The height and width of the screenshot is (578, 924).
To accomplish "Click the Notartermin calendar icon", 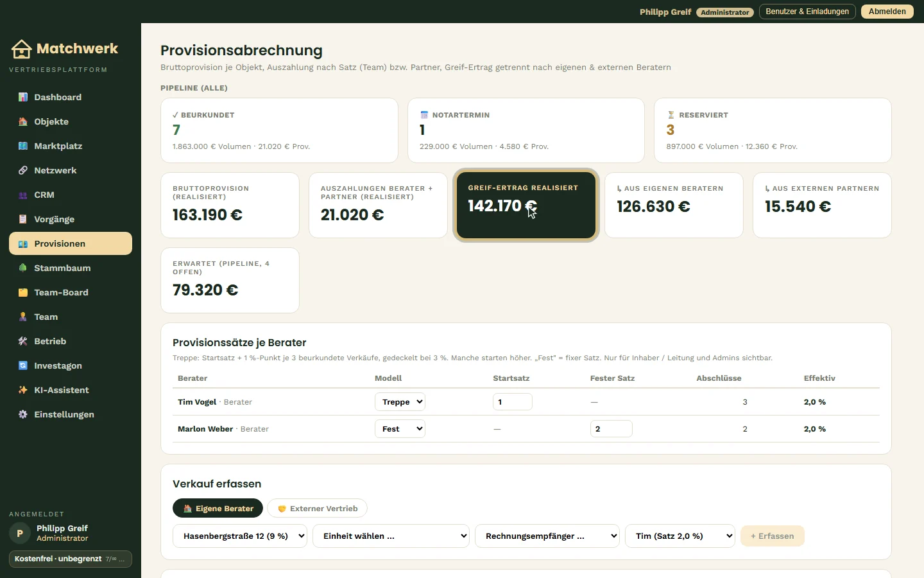I will (424, 115).
